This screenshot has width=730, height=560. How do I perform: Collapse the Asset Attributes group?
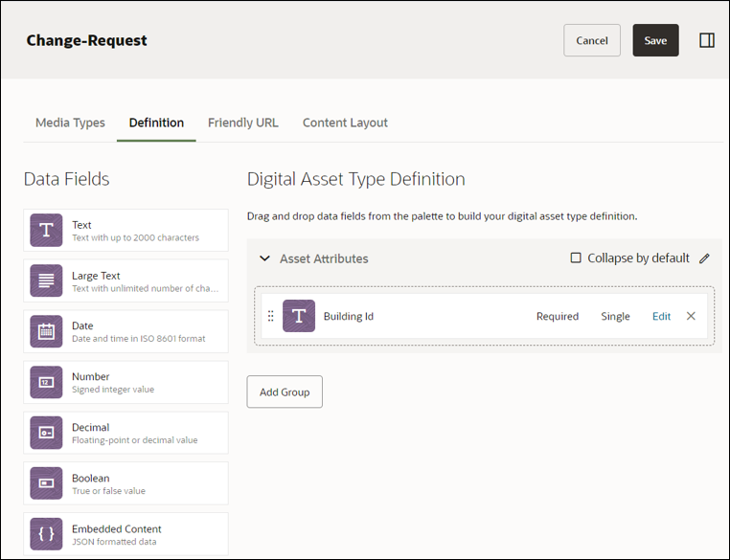[x=265, y=258]
